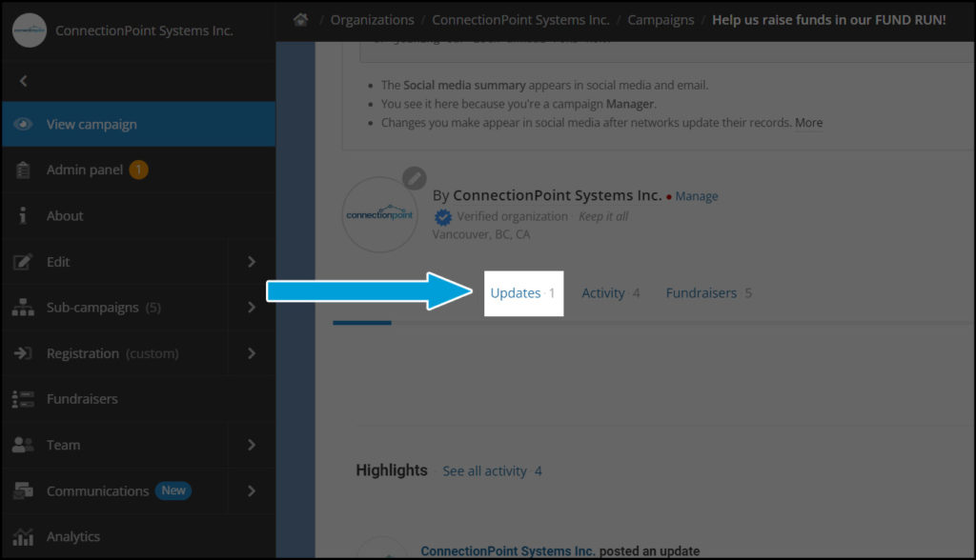Expand the Communications submenu arrow
976x560 pixels.
[x=252, y=490]
